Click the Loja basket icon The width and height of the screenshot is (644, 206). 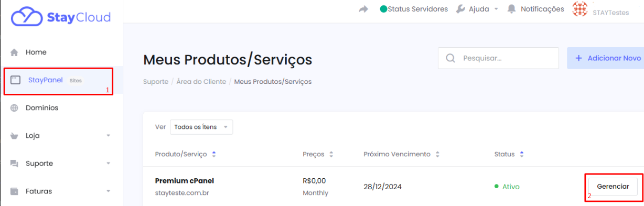coord(15,136)
